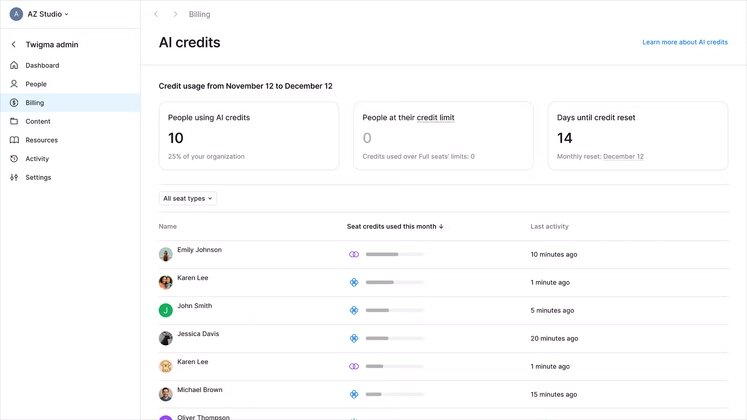Click the back arrow beside Twigma admin
747x420 pixels.
coord(14,44)
